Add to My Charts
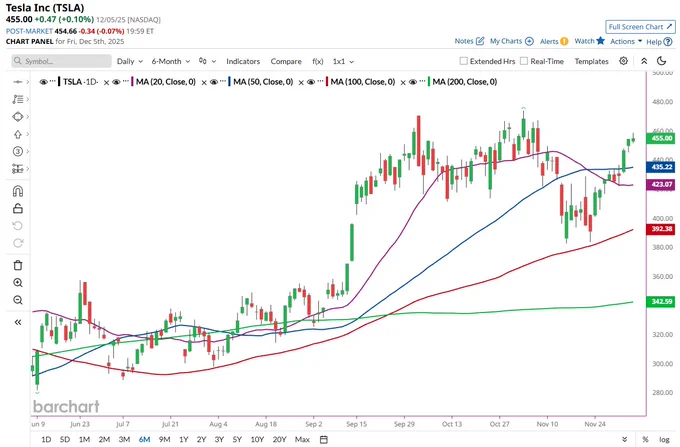Viewport: 680px width, 447px height. (x=512, y=41)
